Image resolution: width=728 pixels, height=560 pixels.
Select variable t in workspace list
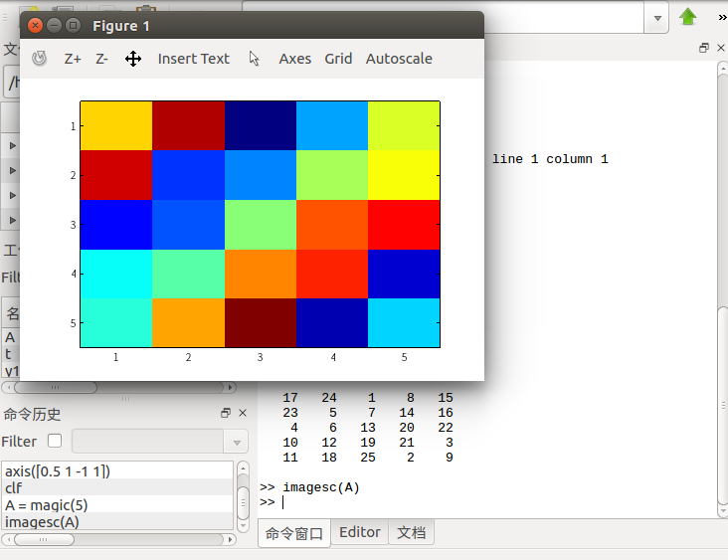point(10,354)
